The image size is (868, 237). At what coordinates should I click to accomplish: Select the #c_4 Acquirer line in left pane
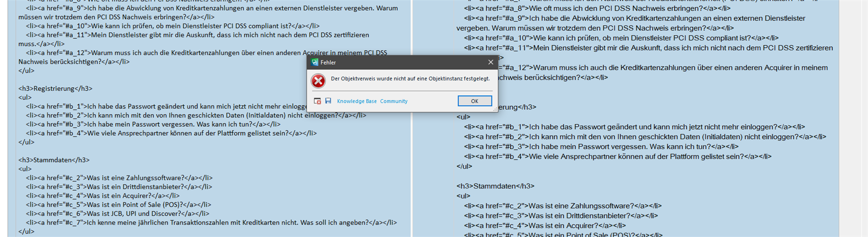point(103,196)
